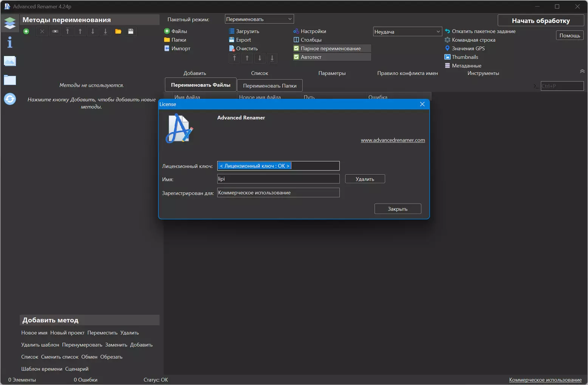Add the Сценарий method
Screen dimensions: 588x385
77,369
